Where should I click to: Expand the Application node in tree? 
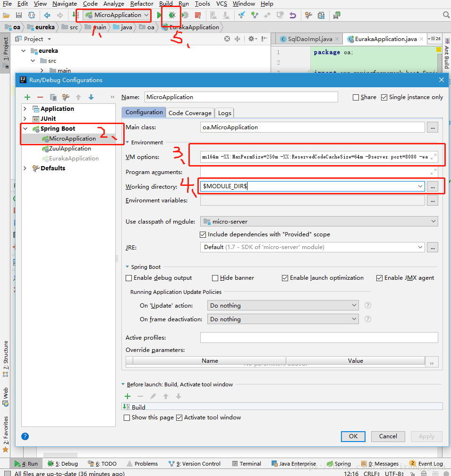(x=25, y=109)
